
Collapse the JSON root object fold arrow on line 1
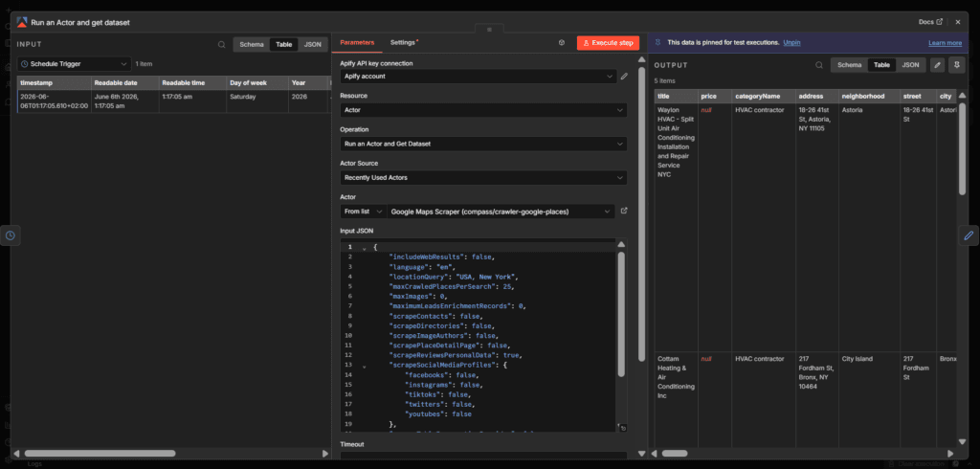coord(365,248)
